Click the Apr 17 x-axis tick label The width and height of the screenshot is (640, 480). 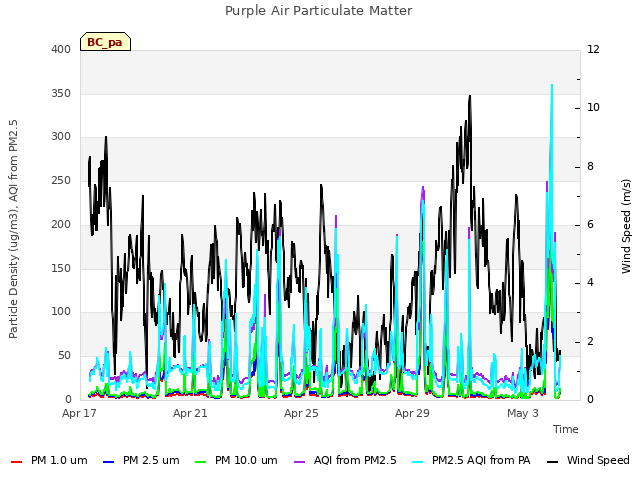79,413
